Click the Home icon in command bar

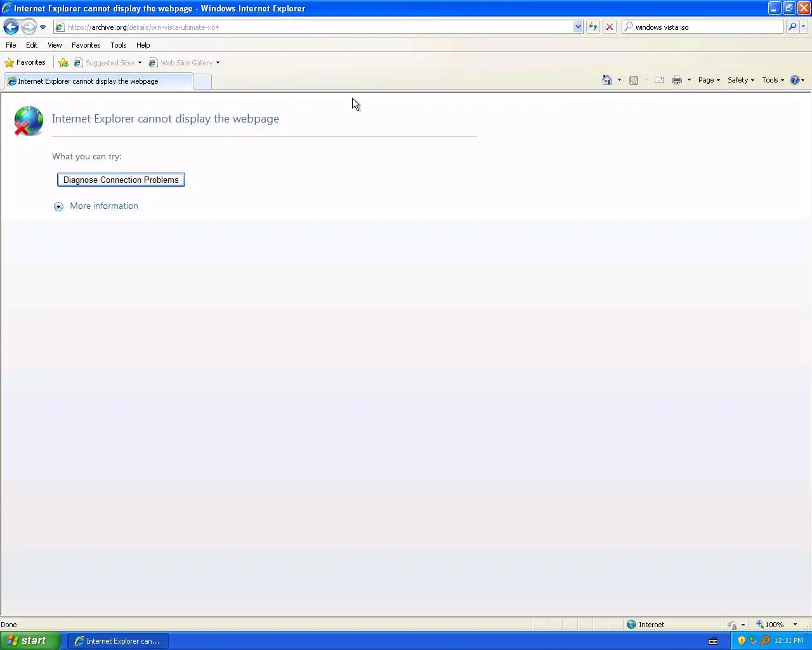pyautogui.click(x=607, y=80)
